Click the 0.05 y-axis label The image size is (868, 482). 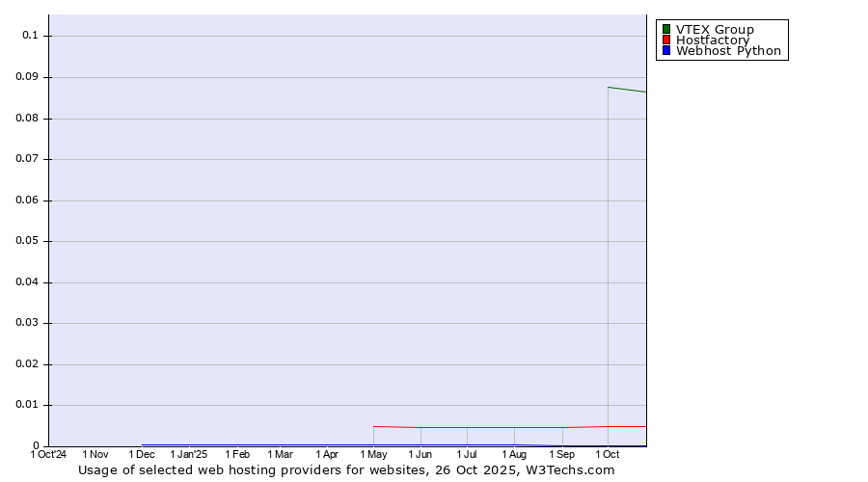[x=26, y=241]
